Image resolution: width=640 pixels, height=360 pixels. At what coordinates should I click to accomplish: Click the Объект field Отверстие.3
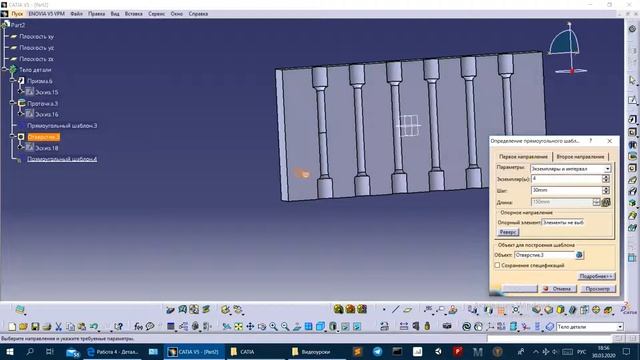coord(544,255)
